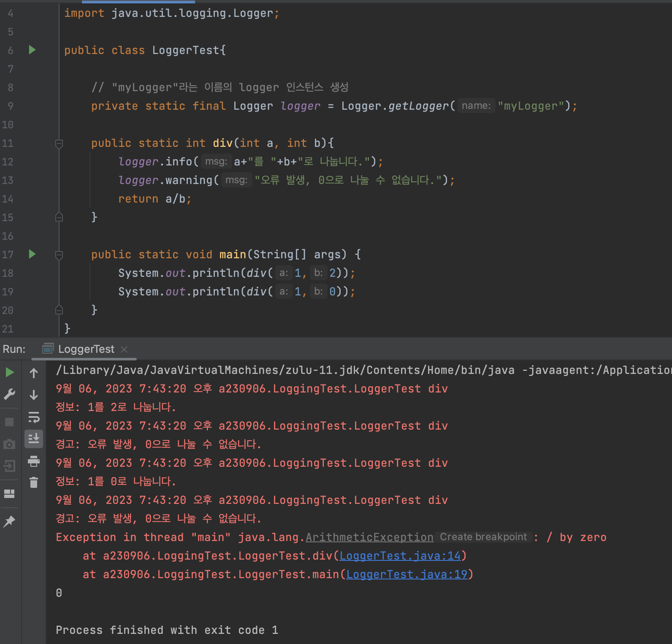This screenshot has height=644, width=672.
Task: Click line number 13 in the gutter
Action: (8, 180)
